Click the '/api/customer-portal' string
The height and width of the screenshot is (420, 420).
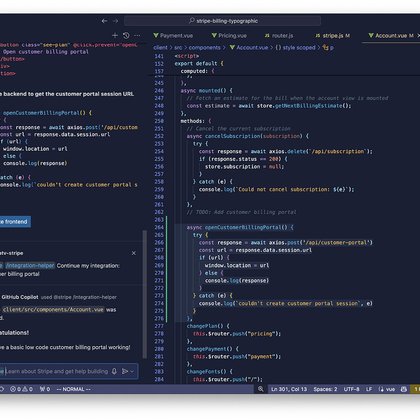tap(336, 243)
